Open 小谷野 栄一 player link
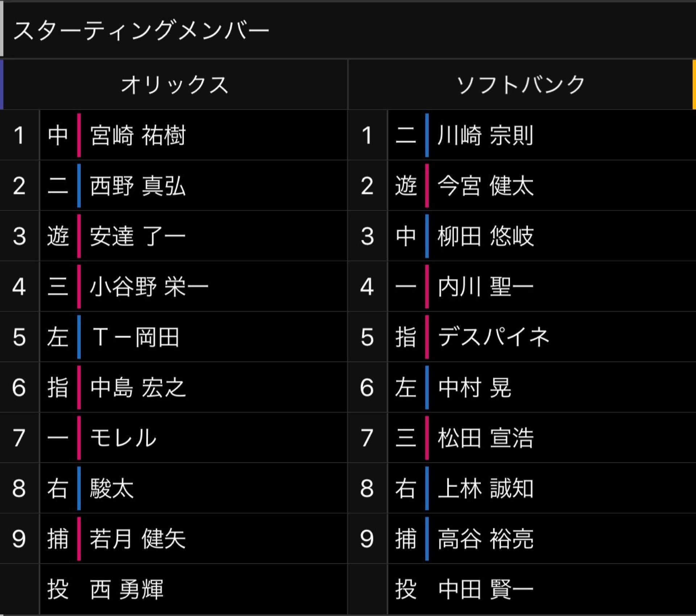This screenshot has width=696, height=616. point(149,286)
